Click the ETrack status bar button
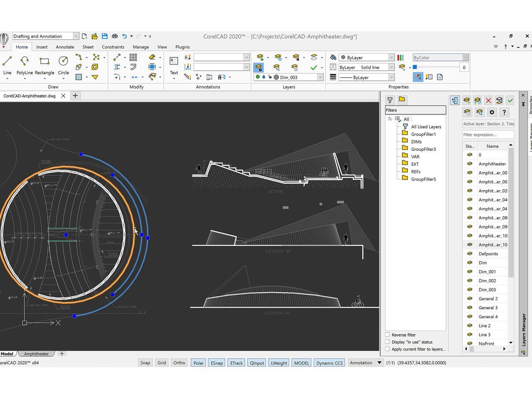Image resolution: width=532 pixels, height=399 pixels. point(236,363)
